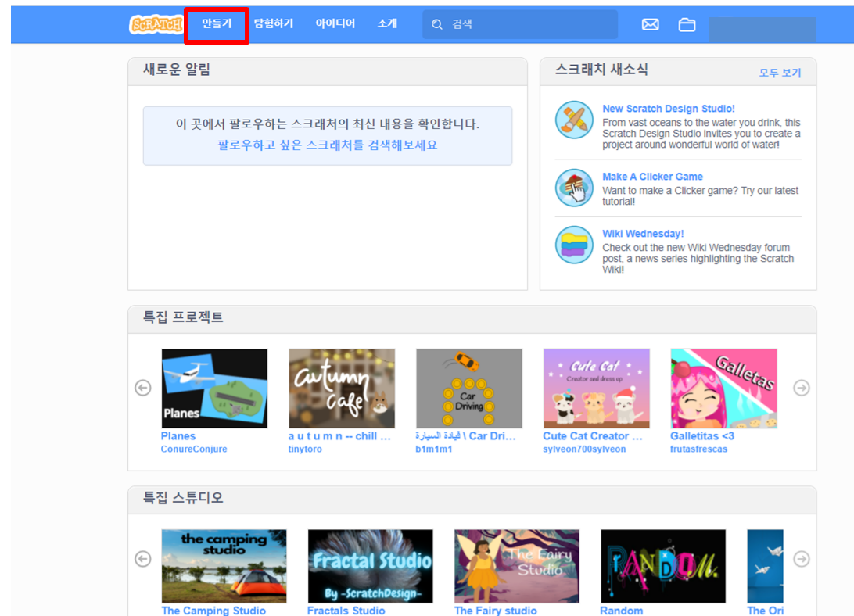The image size is (854, 616).
Task: Click the 특집 프로젝트 heading
Action: (183, 317)
